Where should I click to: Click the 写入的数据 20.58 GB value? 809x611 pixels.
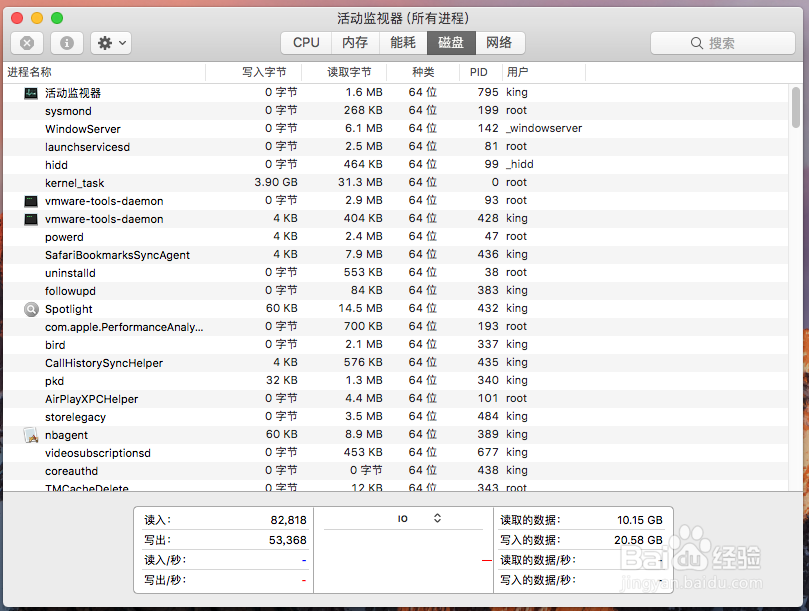(638, 540)
